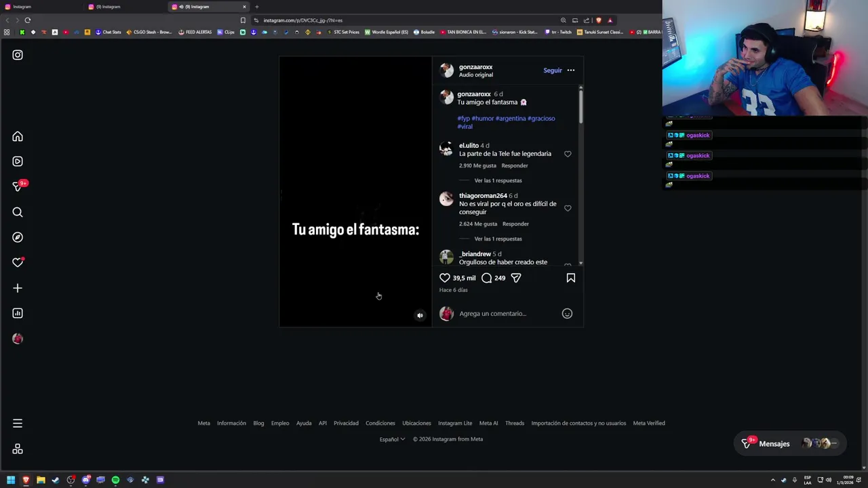Like el.ulito's comment
The width and height of the screenshot is (868, 488).
(x=568, y=154)
